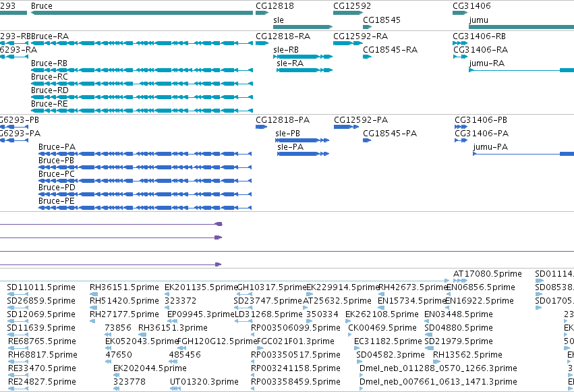Screen dimensions: 574x392
Task: Select the Dmel_neb_011288_0570_1266.3prime label
Action: click(438, 368)
